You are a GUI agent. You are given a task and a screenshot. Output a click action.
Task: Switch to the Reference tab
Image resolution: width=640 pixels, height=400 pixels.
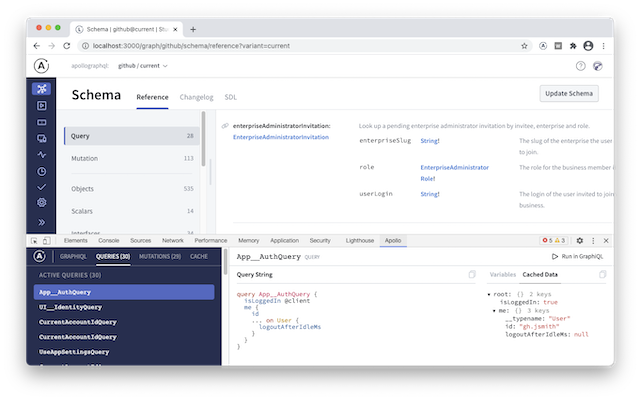click(152, 97)
